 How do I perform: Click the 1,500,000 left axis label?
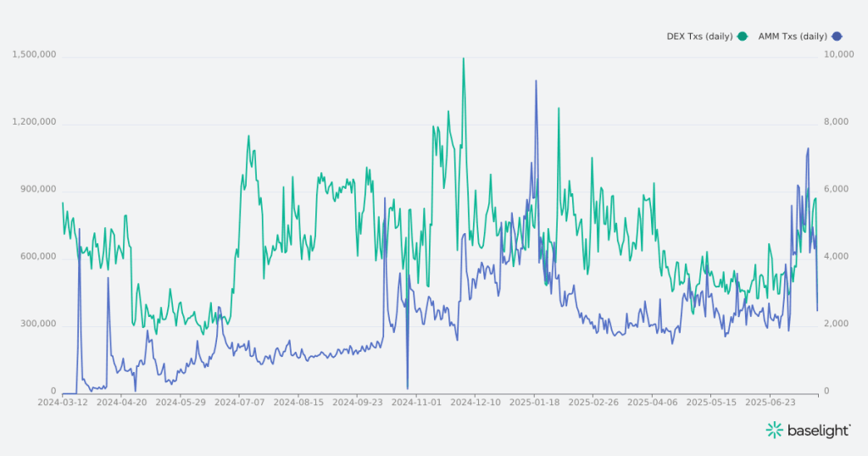(35, 54)
